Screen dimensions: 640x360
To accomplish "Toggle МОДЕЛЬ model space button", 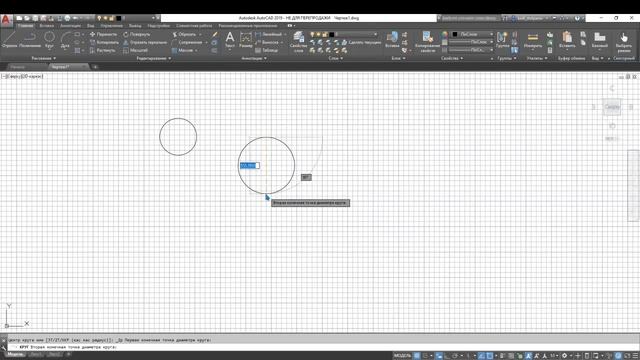I will 402,356.
